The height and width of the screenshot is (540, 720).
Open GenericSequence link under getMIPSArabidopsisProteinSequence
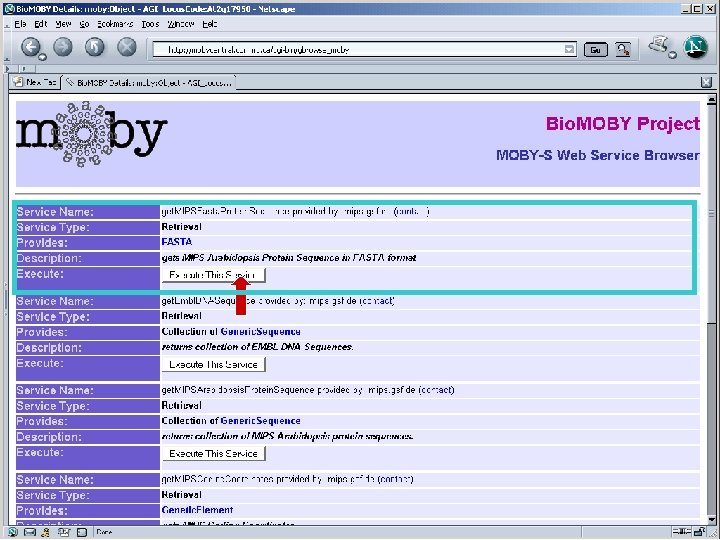[x=260, y=421]
